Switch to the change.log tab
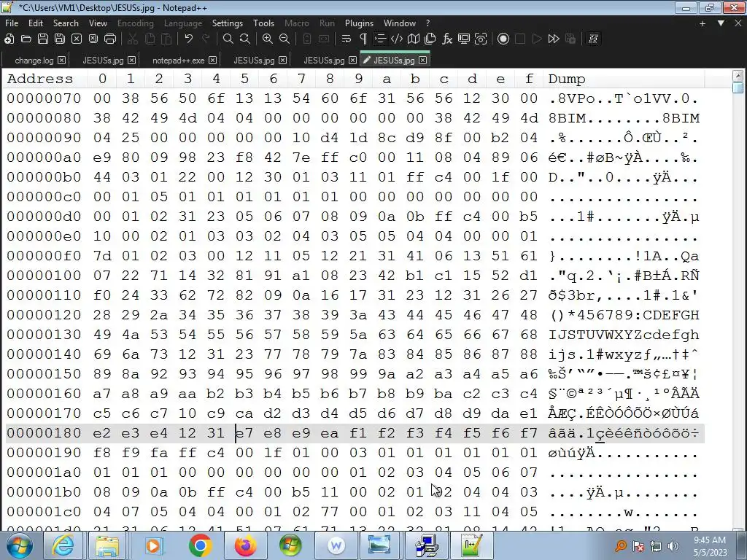 click(x=34, y=61)
